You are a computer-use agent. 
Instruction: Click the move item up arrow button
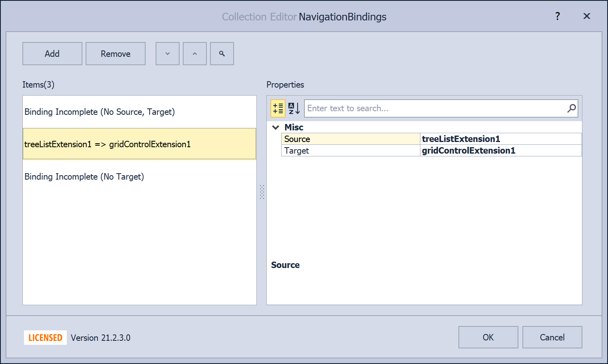pos(195,54)
